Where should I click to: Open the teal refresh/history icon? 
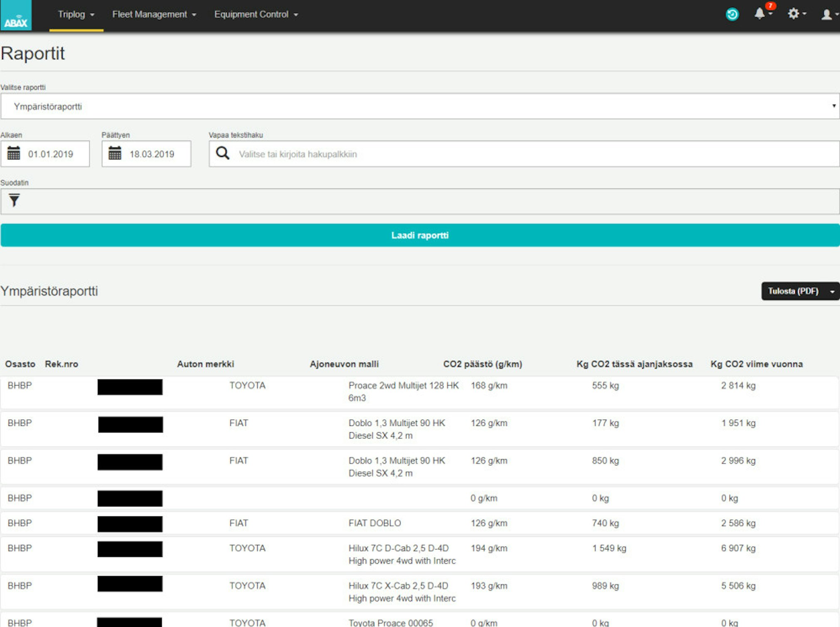[x=732, y=15]
